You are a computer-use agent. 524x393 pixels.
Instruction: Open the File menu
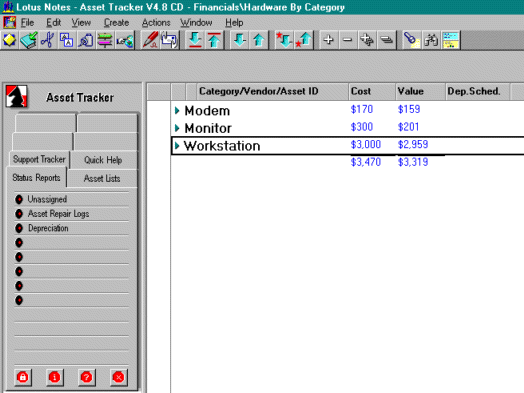coord(27,22)
